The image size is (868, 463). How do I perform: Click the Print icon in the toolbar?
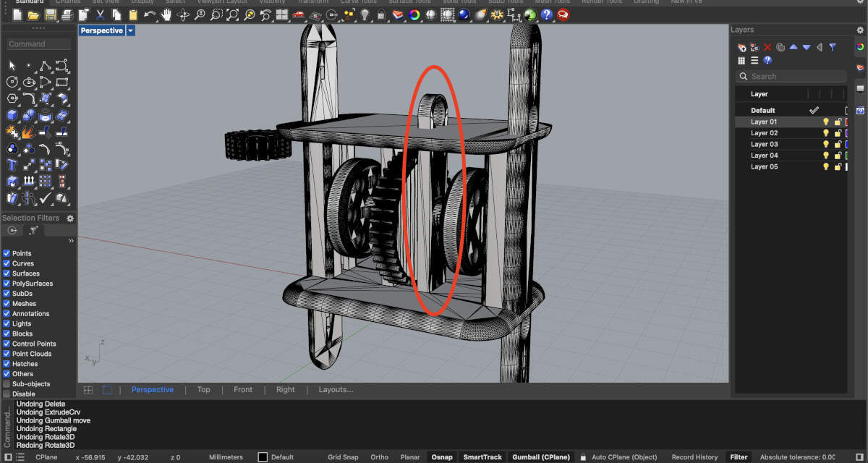click(x=67, y=14)
